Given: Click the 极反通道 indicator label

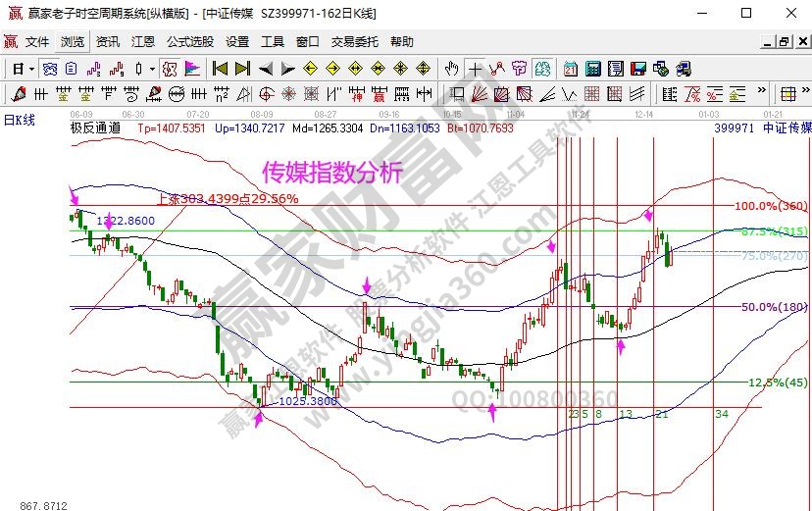Looking at the screenshot, I should pyautogui.click(x=96, y=128).
